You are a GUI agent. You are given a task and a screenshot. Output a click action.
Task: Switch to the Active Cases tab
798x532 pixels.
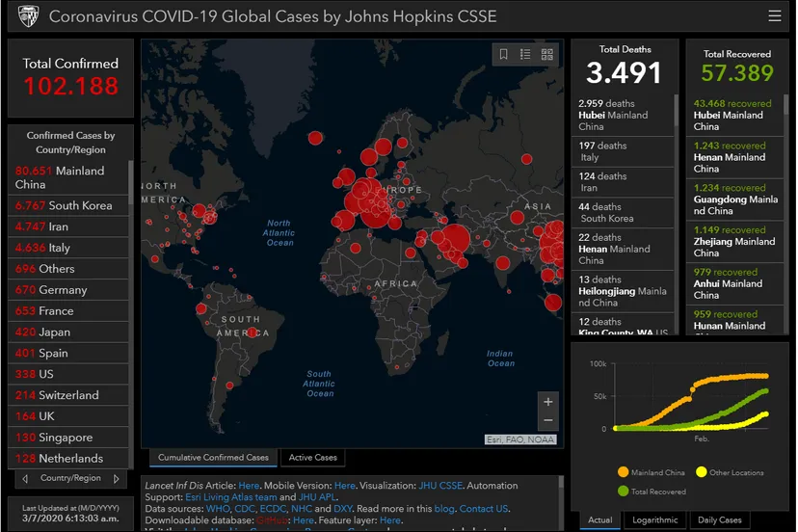[313, 458]
